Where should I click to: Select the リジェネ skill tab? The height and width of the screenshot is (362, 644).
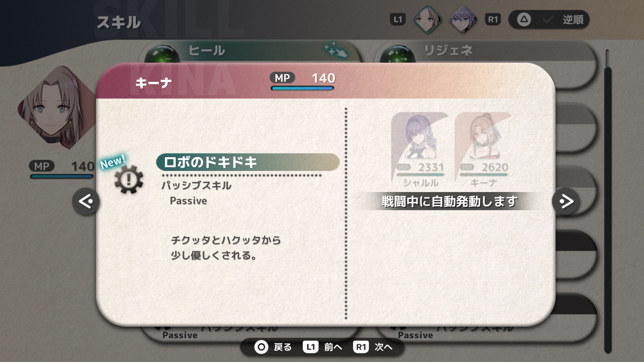(485, 51)
